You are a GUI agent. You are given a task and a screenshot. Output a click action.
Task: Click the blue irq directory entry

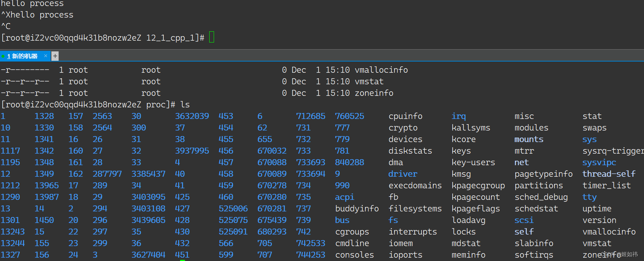459,116
